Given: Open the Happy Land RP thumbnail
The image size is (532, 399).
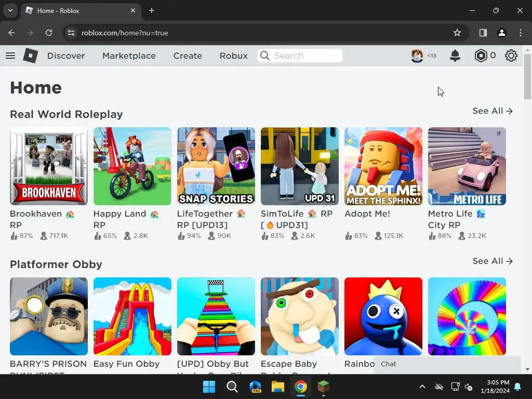Looking at the screenshot, I should coord(132,166).
